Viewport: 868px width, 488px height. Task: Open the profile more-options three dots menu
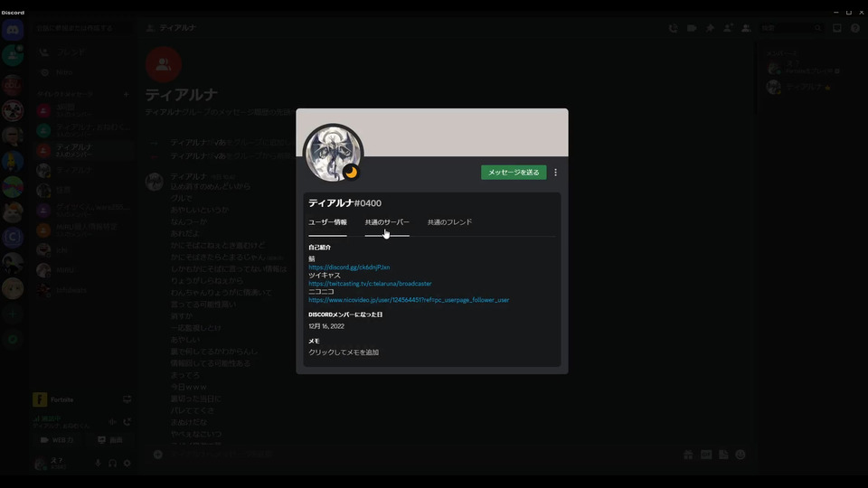tap(555, 173)
